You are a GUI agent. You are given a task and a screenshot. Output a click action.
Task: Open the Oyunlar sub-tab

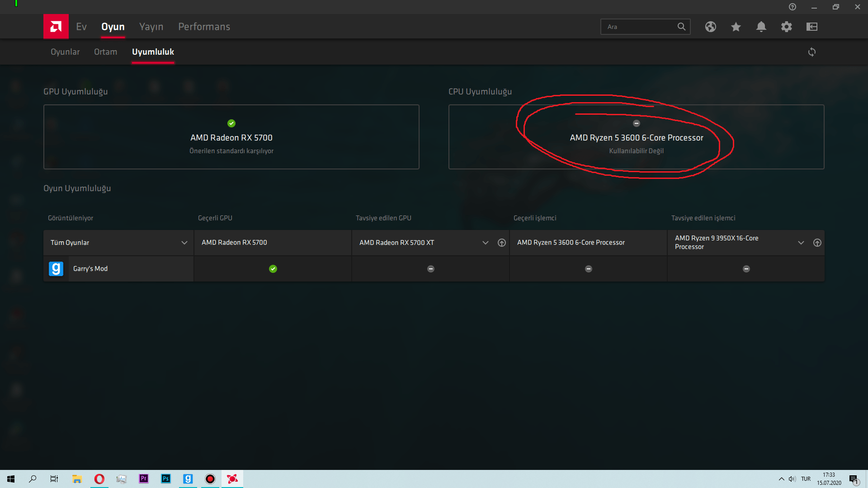tap(65, 52)
